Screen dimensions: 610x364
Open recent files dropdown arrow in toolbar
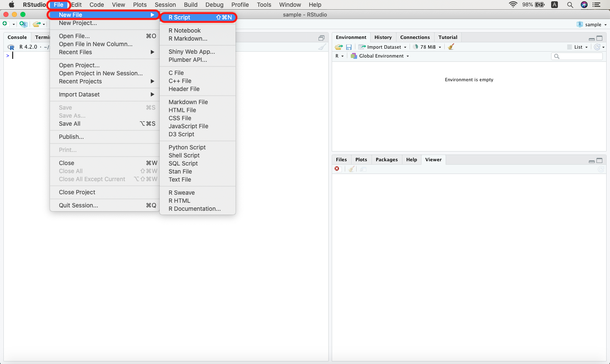point(44,25)
